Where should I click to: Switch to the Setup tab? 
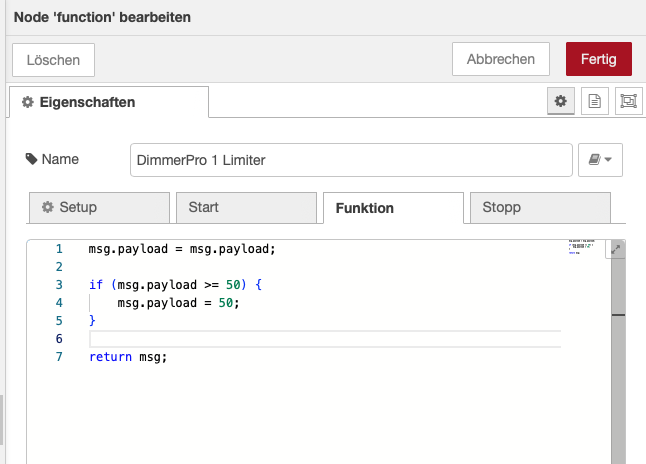[98, 208]
